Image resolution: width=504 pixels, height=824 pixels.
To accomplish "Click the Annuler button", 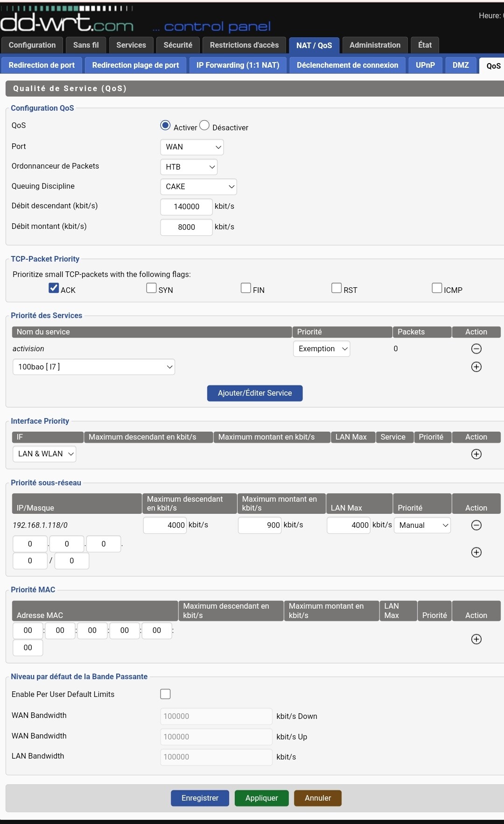I will point(318,798).
